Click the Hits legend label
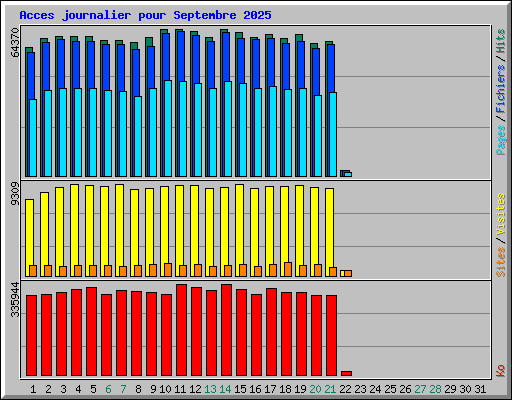 tap(501, 41)
